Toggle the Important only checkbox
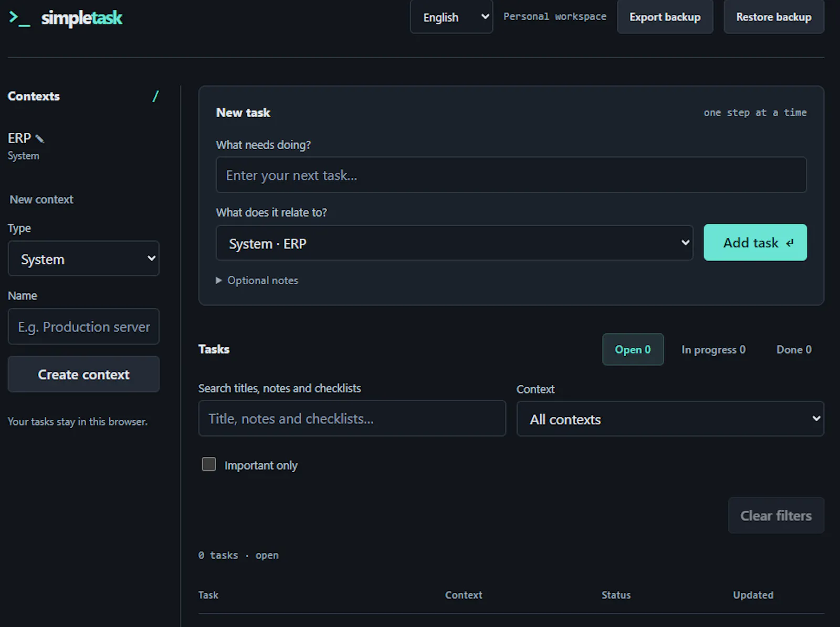 (x=209, y=464)
